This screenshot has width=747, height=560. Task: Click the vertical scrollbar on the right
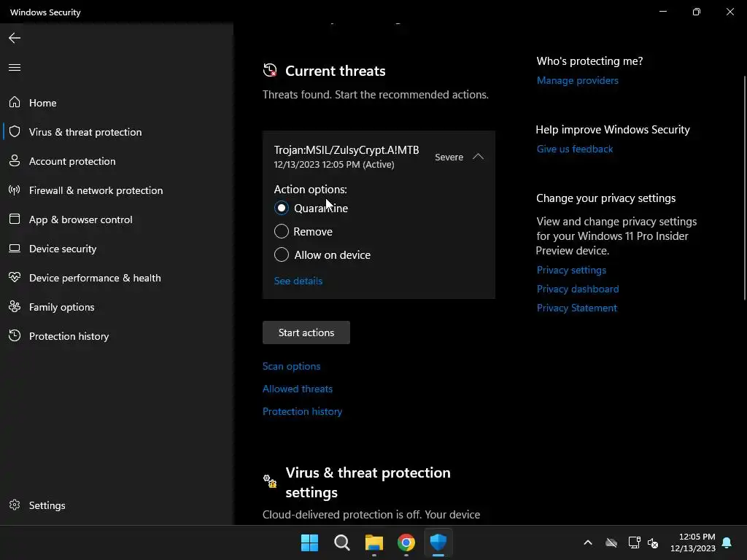point(745,188)
